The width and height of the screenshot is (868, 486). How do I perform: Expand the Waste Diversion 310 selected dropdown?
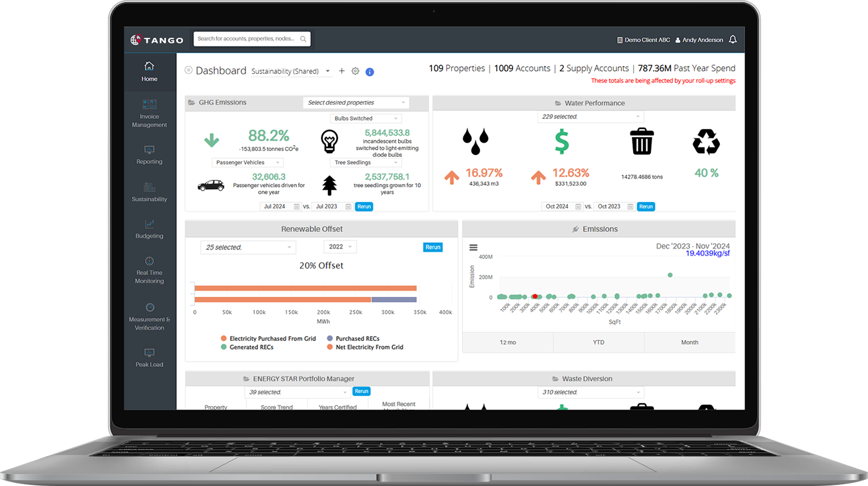[590, 392]
